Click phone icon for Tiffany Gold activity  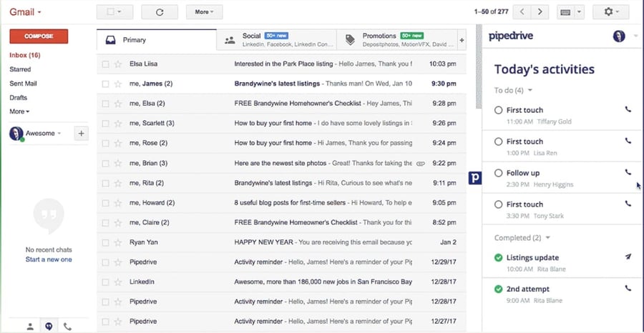[x=628, y=109]
